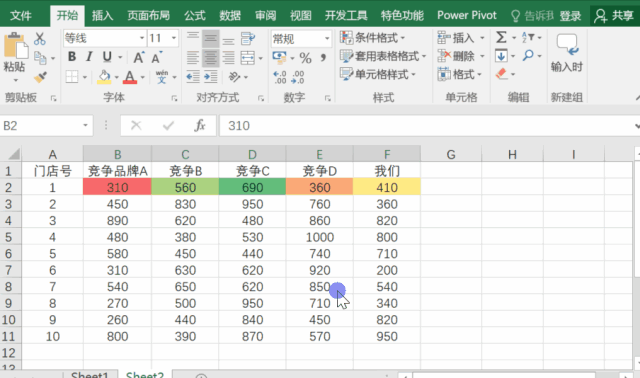
Task: Click the Format Painter brush icon
Action: [40, 77]
